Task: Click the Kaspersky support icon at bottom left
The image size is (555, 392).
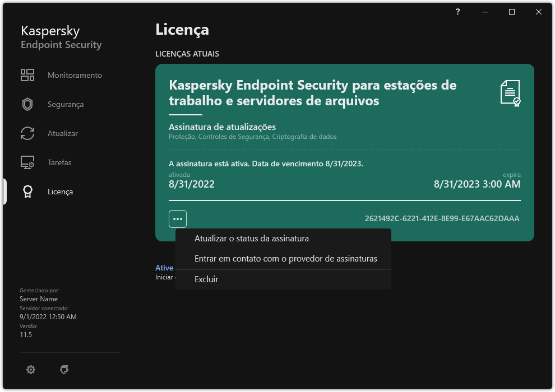Action: pyautogui.click(x=64, y=370)
